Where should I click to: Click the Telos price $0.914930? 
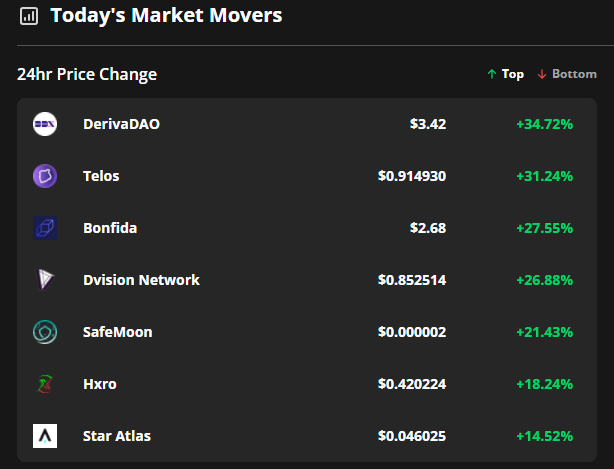[412, 176]
